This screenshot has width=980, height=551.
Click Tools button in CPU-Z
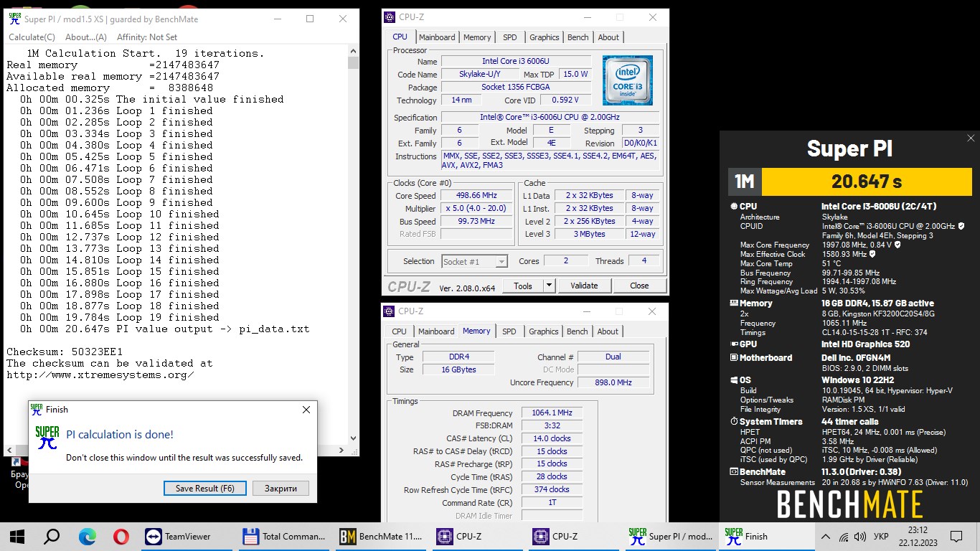523,286
